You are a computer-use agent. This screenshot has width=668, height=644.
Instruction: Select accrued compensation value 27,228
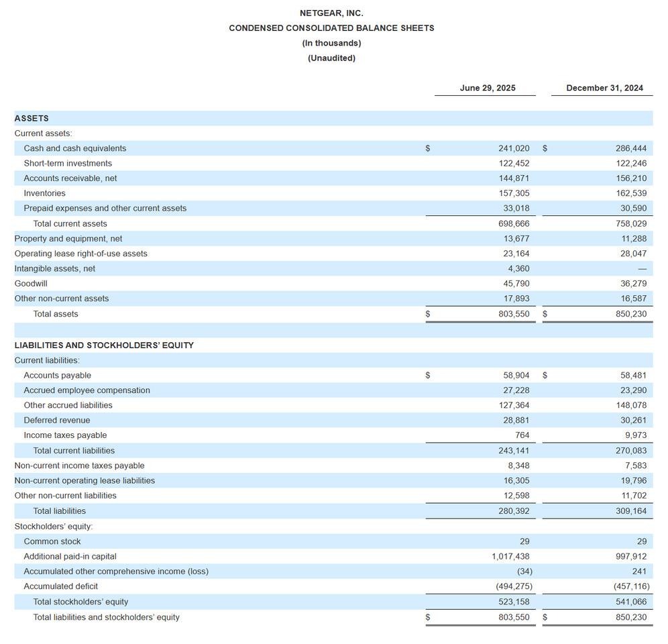pos(516,390)
